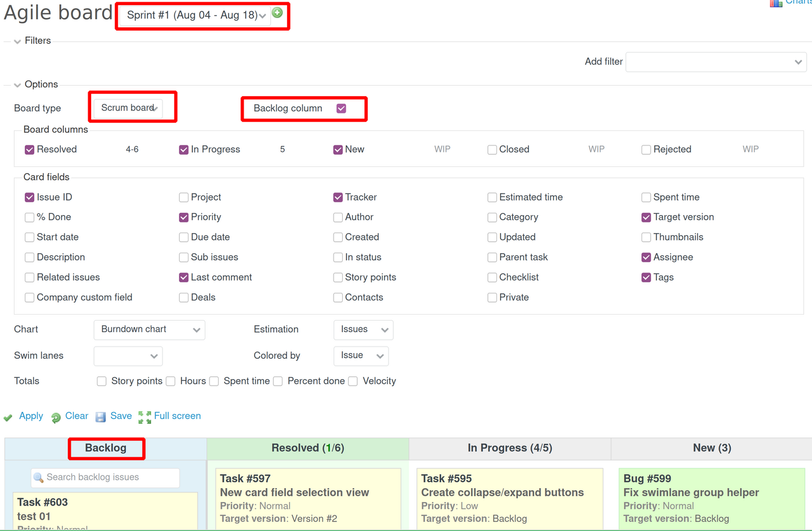
Task: Enable the Story points card field
Action: (338, 278)
